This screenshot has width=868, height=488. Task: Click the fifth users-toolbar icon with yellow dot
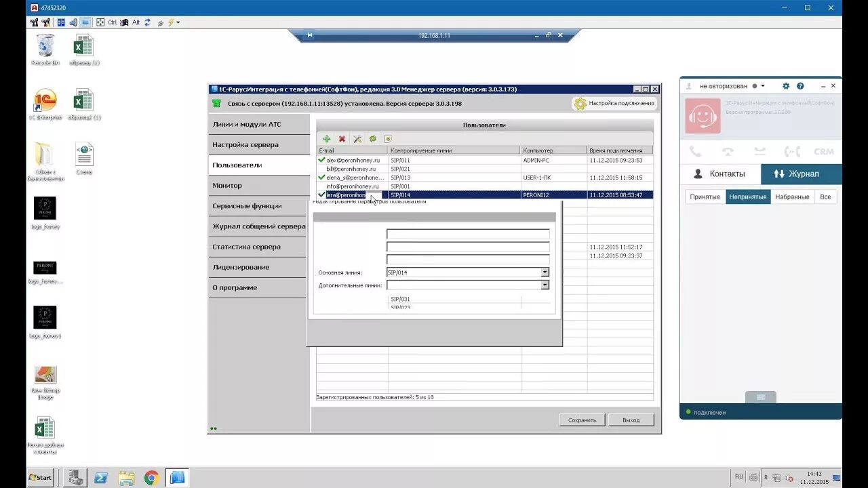(388, 139)
